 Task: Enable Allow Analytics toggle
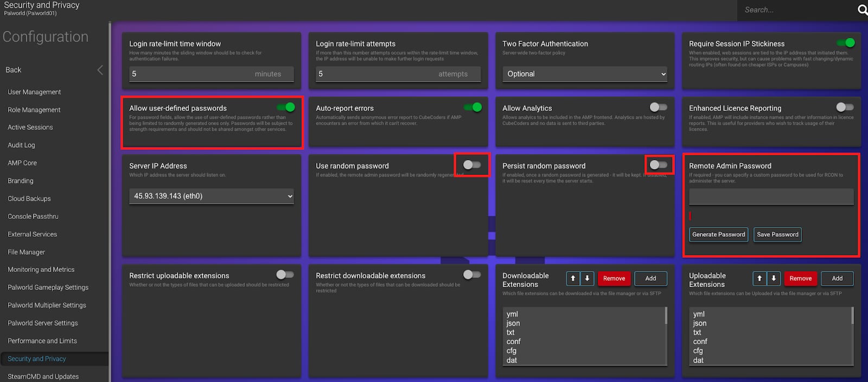(658, 107)
